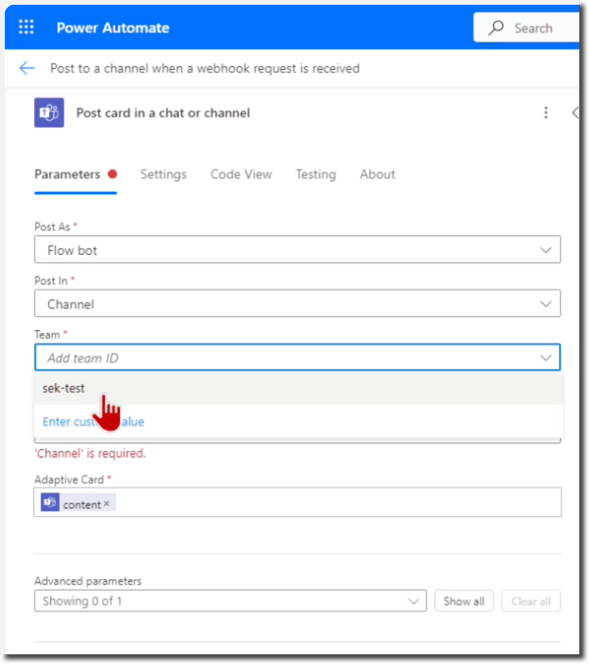Screen dimensions: 589x664
Task: Open the app launcher waffle icon
Action: pyautogui.click(x=26, y=27)
